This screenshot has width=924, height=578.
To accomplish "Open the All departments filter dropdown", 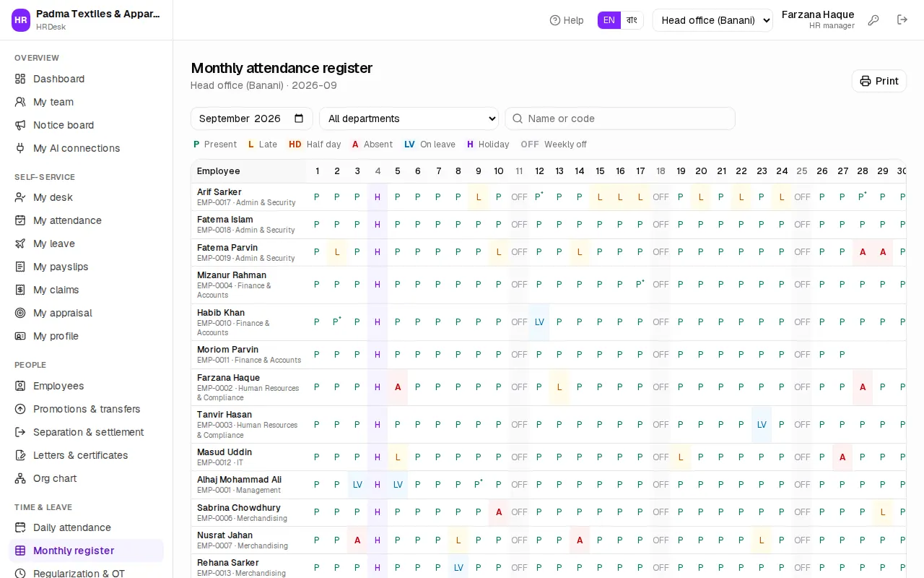I will point(409,118).
